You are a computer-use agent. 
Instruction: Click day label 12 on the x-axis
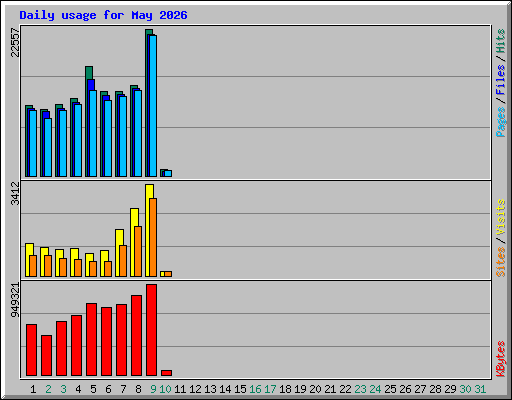tap(195, 389)
